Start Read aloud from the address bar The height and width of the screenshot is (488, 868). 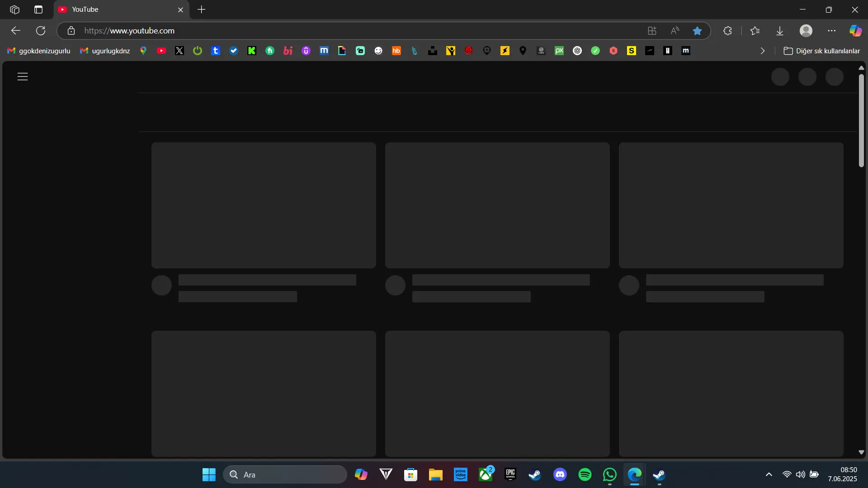coord(675,31)
